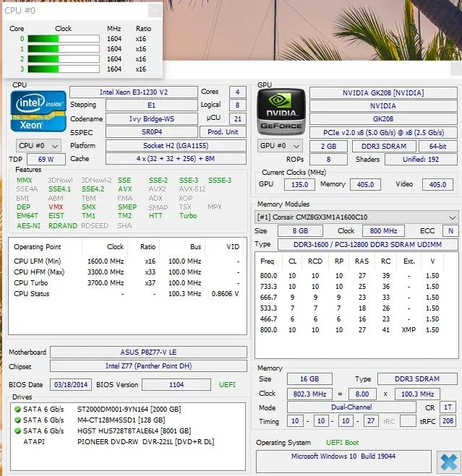
Task: Click the CPU #0 window title
Action: (20, 11)
